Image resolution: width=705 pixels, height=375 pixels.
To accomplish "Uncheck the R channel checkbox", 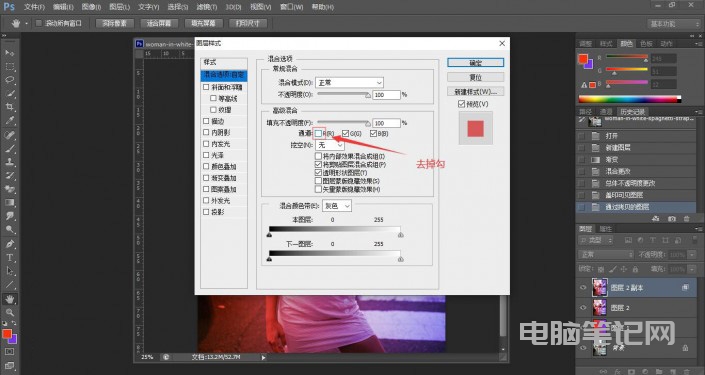I will coord(318,134).
